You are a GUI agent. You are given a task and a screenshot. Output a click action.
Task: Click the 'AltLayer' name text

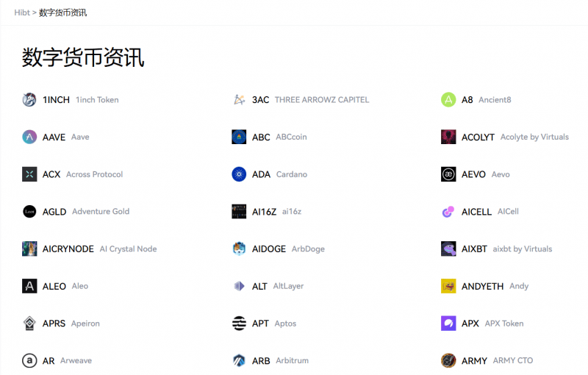pyautogui.click(x=288, y=286)
